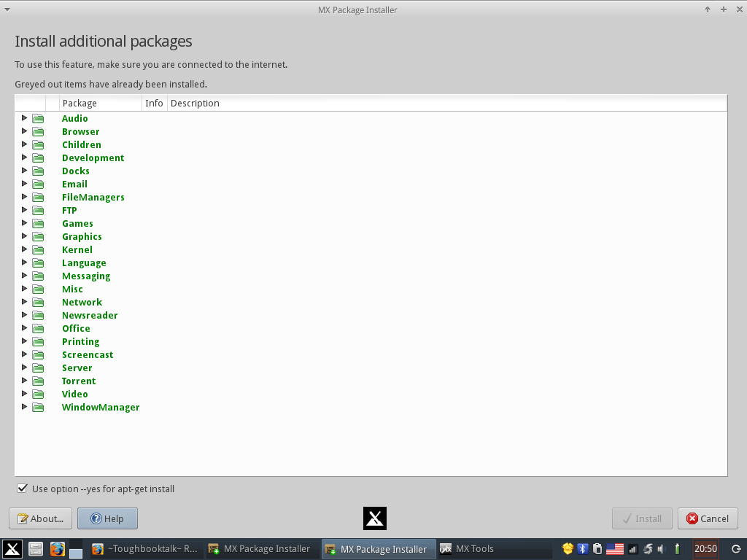Click the Office category folder icon

pos(38,329)
